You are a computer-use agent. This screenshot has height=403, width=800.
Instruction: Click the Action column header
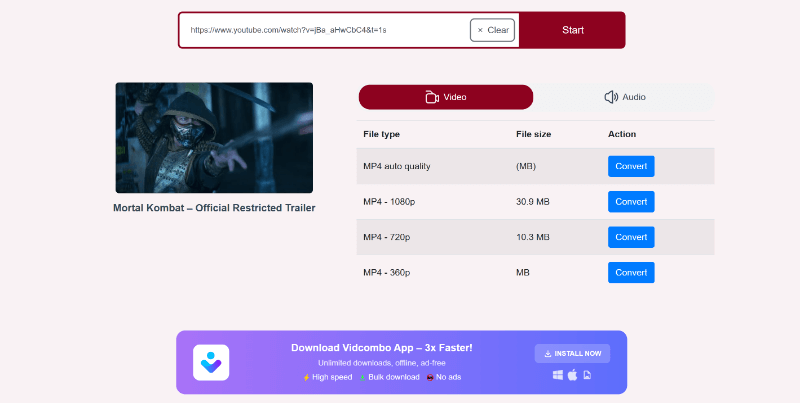pos(622,134)
